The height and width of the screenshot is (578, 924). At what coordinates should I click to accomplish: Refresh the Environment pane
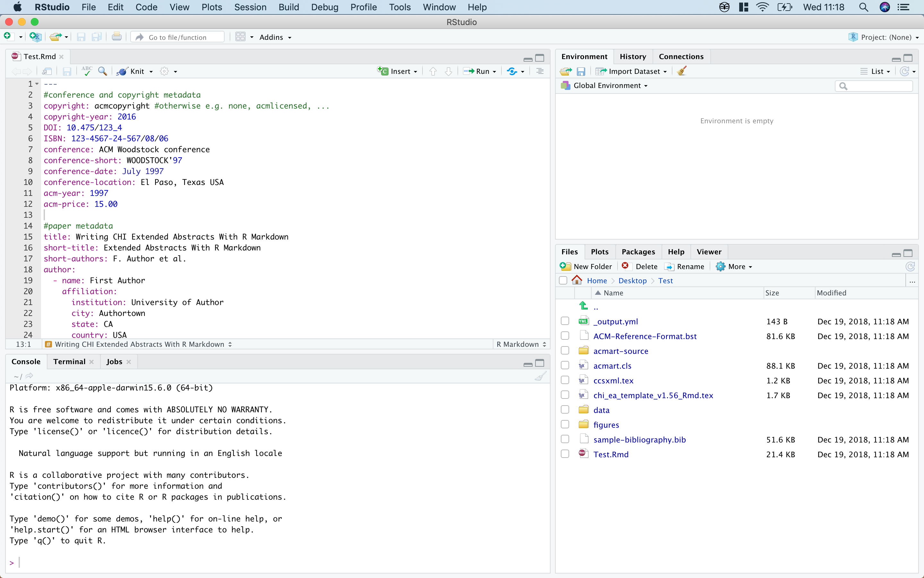pos(904,71)
